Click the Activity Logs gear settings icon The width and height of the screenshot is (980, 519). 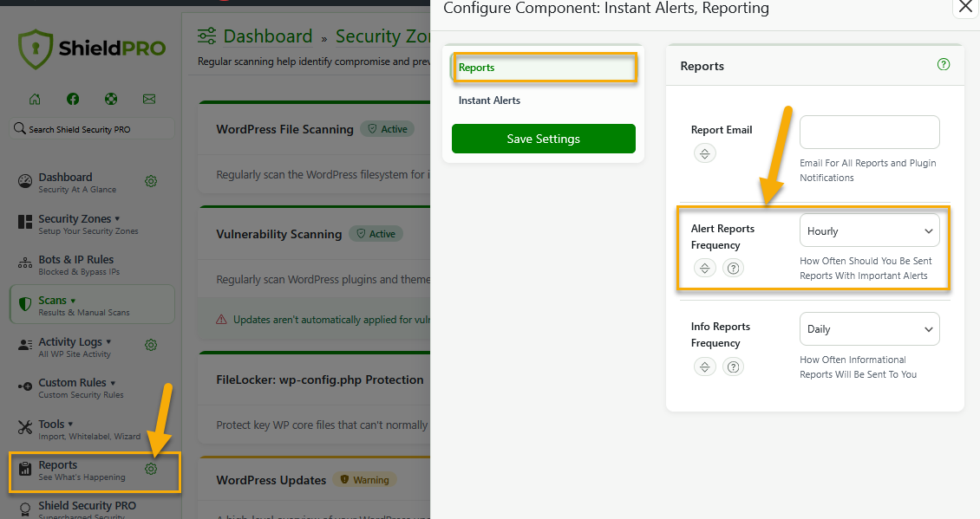[151, 345]
